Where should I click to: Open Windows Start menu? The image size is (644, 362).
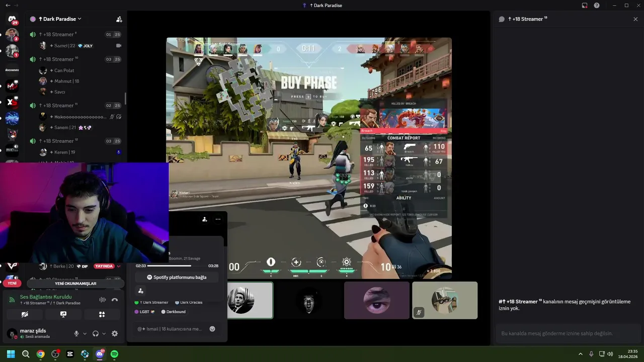(11, 354)
